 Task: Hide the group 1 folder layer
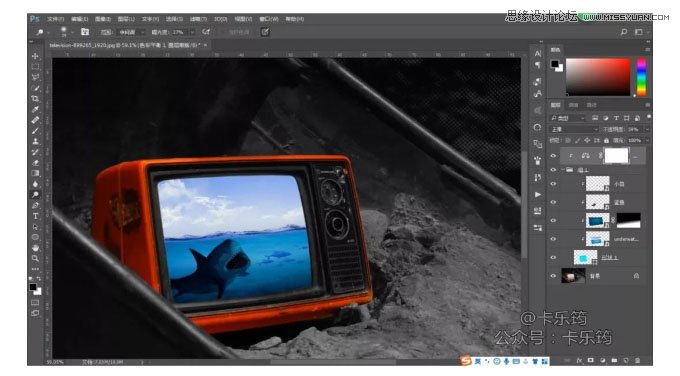click(553, 170)
